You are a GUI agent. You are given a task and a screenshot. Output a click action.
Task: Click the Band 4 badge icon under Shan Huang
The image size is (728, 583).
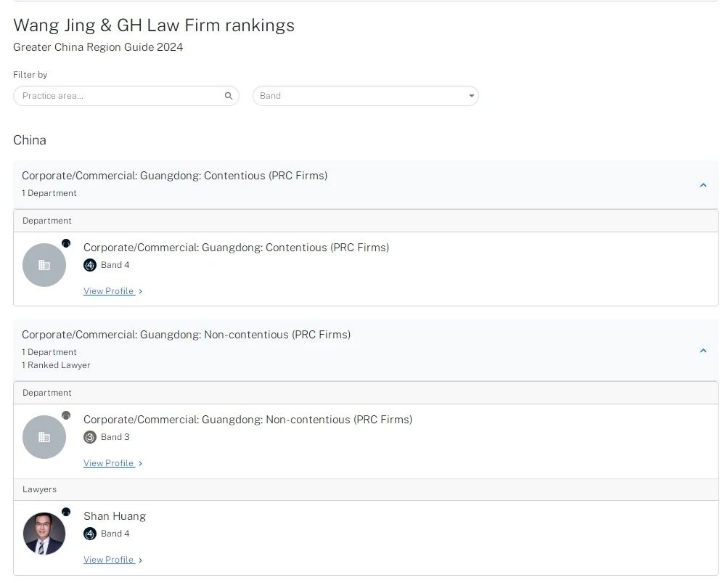89,534
